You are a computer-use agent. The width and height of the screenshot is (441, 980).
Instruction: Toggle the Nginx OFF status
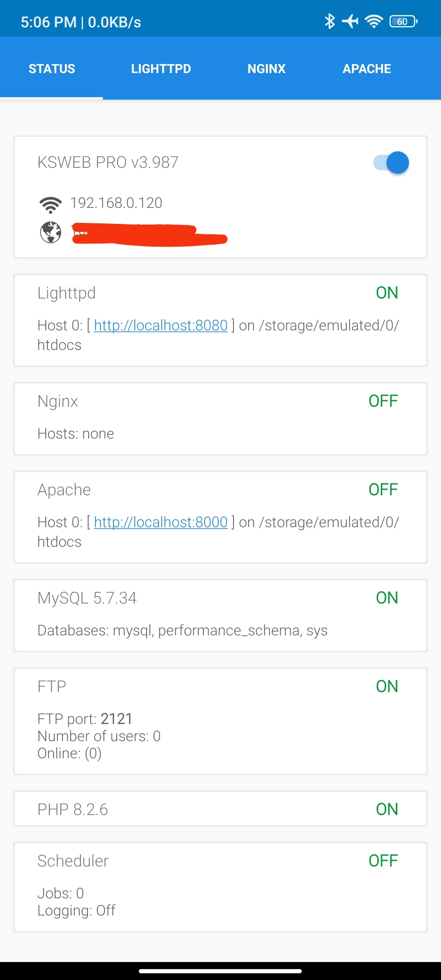(383, 401)
